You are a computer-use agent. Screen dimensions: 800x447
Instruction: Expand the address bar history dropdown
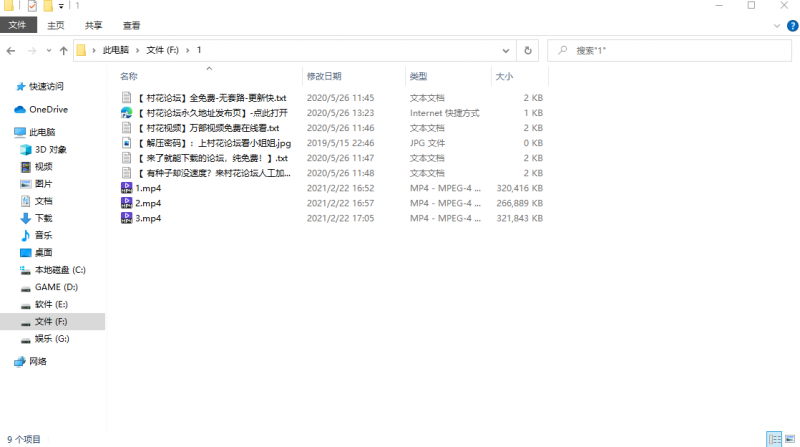point(508,50)
